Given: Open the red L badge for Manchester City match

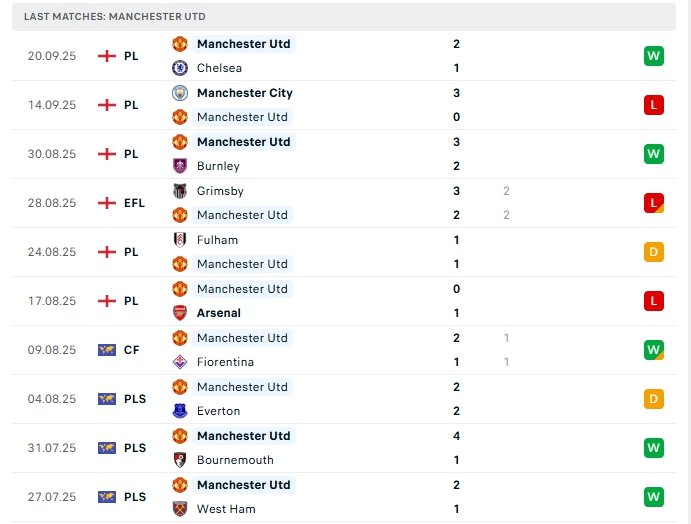Looking at the screenshot, I should [x=654, y=105].
